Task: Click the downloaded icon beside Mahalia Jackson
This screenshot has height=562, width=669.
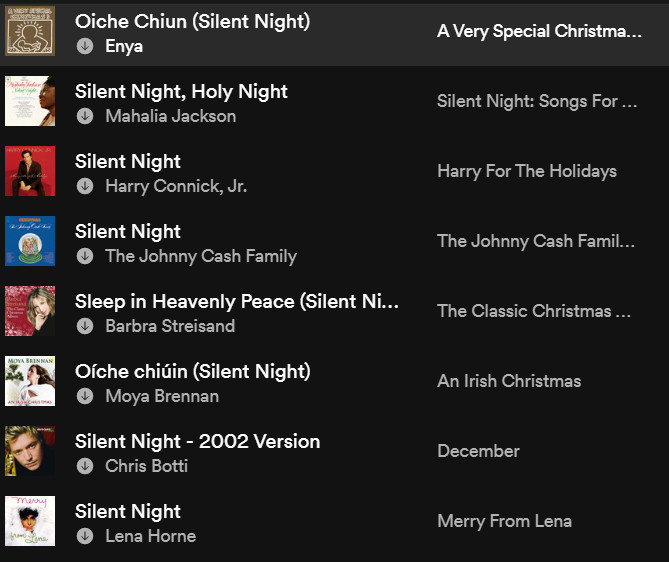Action: [x=85, y=116]
